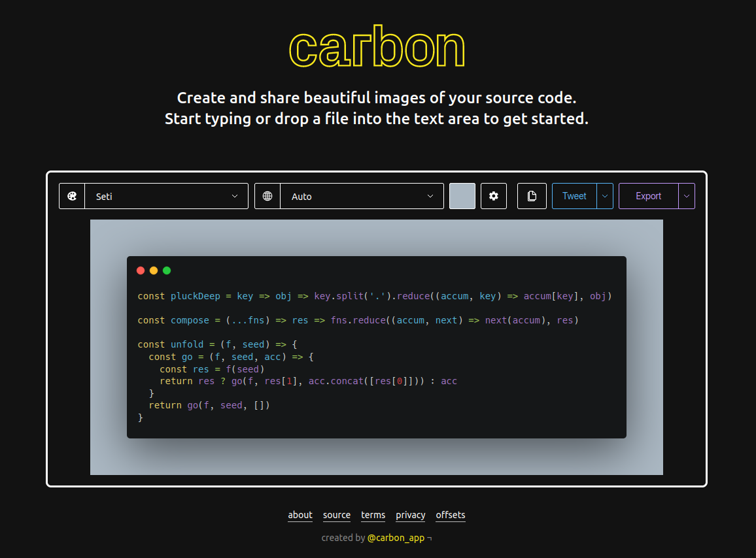The image size is (756, 558).
Task: Expand the Export options chevron
Action: pyautogui.click(x=687, y=196)
